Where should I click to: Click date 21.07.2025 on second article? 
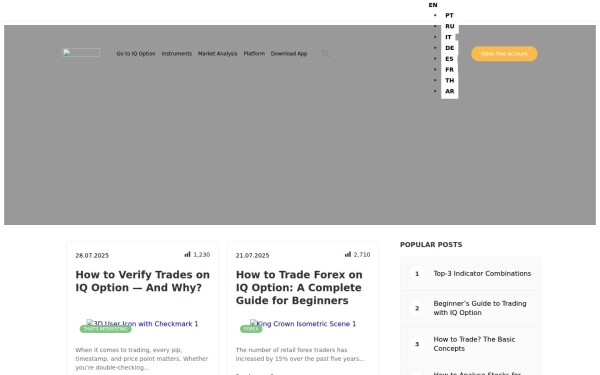click(x=252, y=255)
